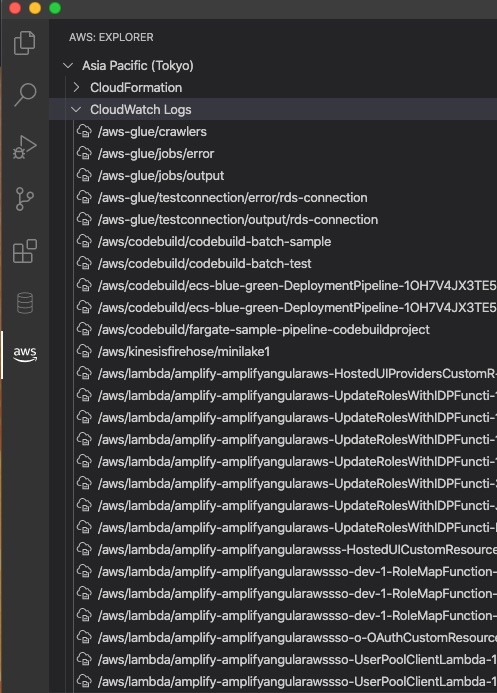Click the log icon beside /aws-glue/jobs/error
Viewport: 497px width, 693px height.
[x=84, y=153]
